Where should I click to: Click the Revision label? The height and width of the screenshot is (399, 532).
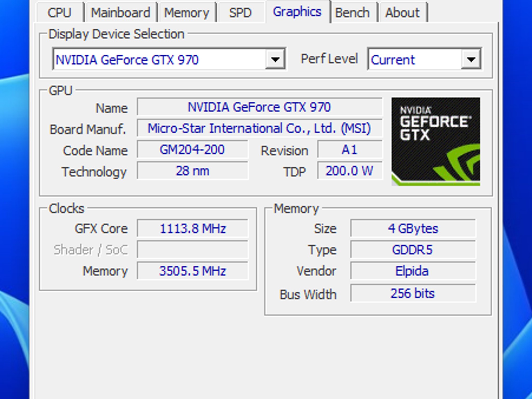coord(284,150)
